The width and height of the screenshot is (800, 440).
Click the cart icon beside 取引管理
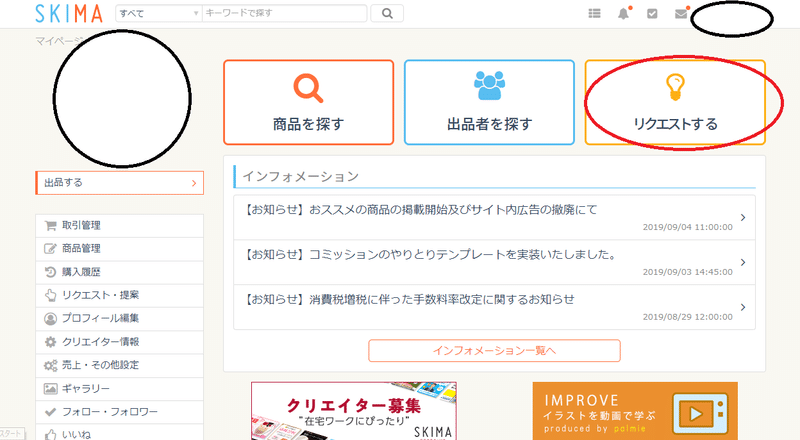point(50,226)
